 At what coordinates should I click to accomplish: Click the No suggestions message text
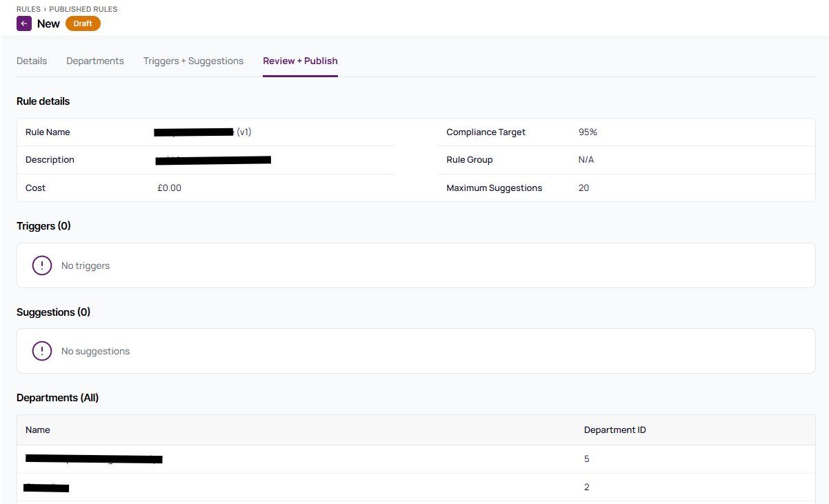click(95, 351)
